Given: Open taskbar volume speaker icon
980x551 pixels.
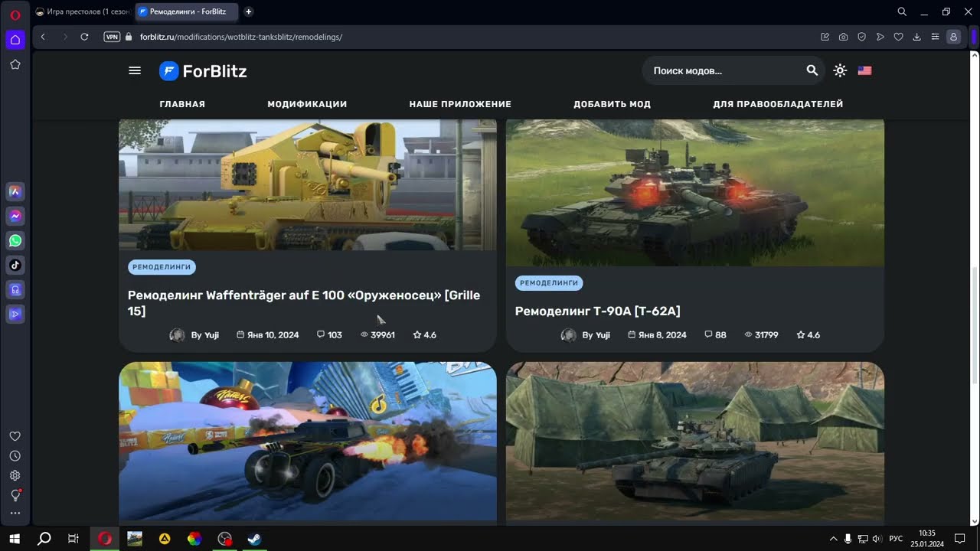Looking at the screenshot, I should click(877, 539).
